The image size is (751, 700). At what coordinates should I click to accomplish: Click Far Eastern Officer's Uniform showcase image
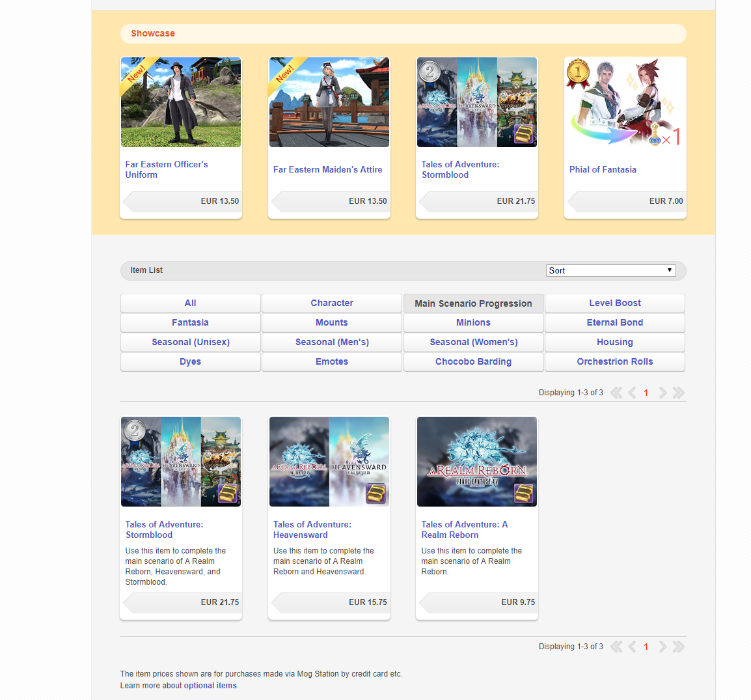pyautogui.click(x=181, y=102)
